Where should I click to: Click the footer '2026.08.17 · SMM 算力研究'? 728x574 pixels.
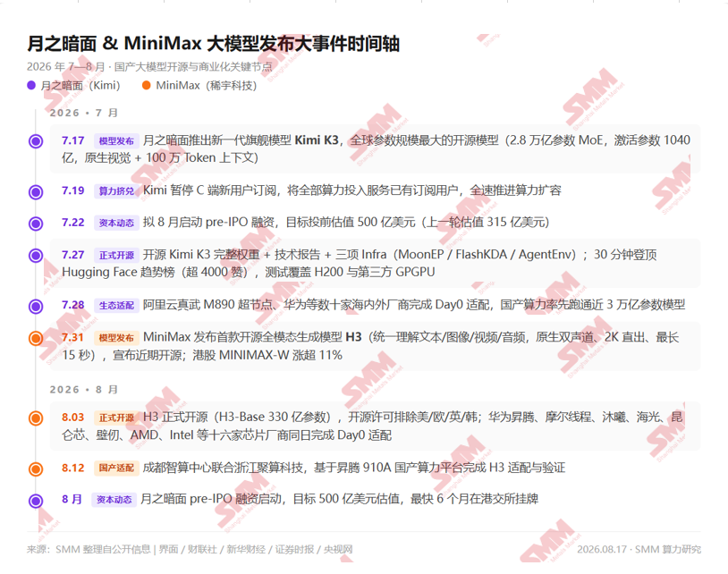tap(639, 549)
